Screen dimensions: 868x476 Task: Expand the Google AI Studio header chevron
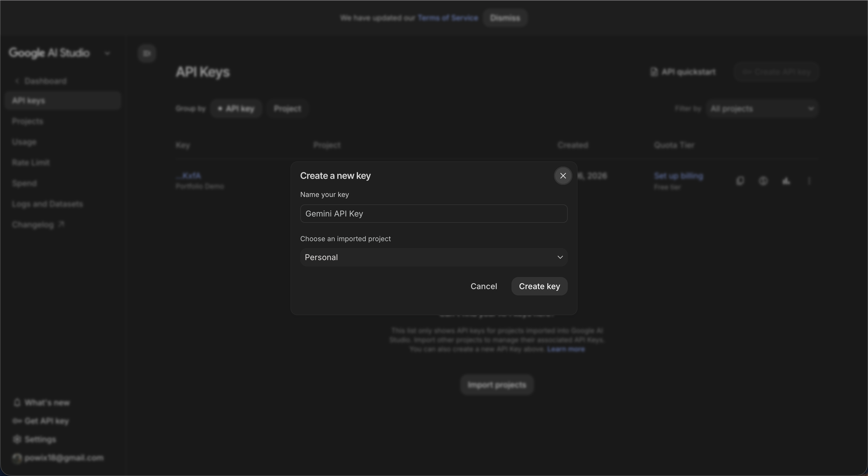click(x=107, y=53)
